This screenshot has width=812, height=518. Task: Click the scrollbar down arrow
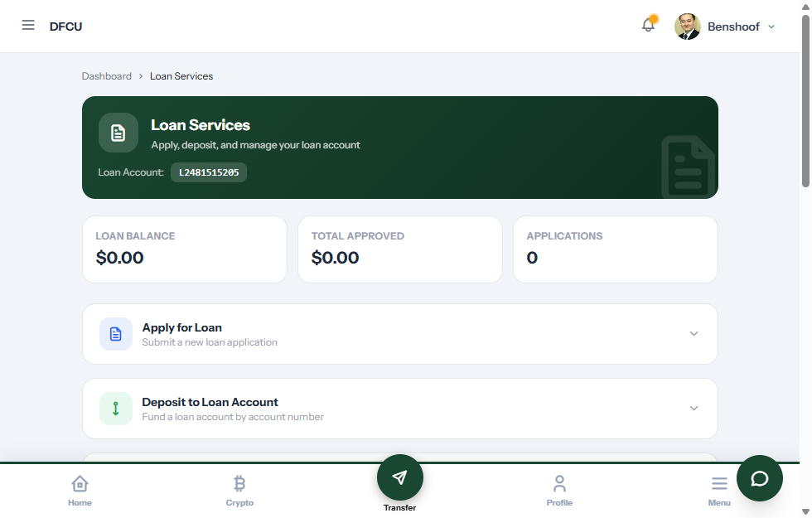pos(805,512)
